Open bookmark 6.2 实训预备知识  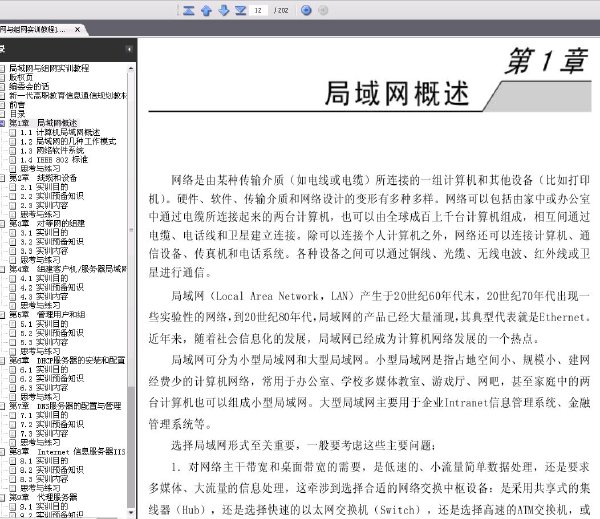pos(52,379)
